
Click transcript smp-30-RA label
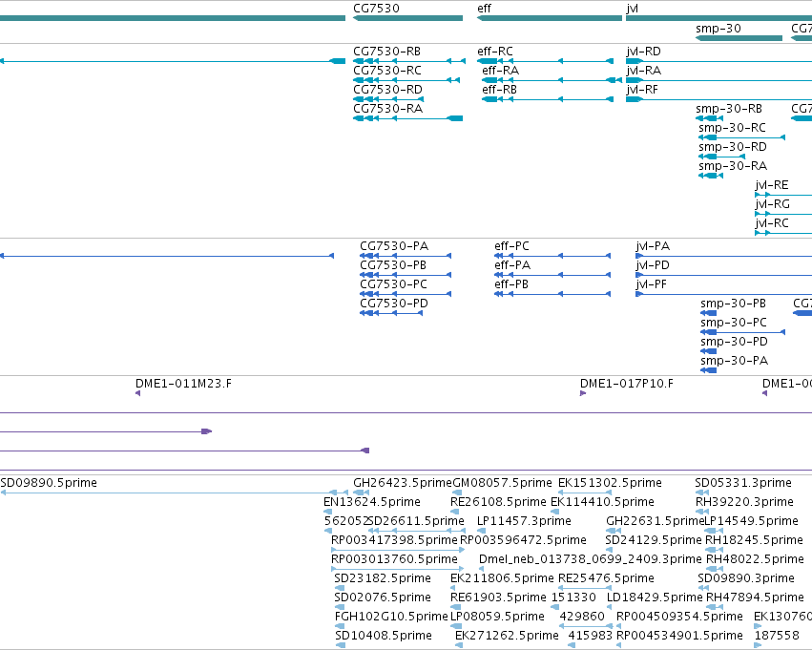tap(733, 166)
